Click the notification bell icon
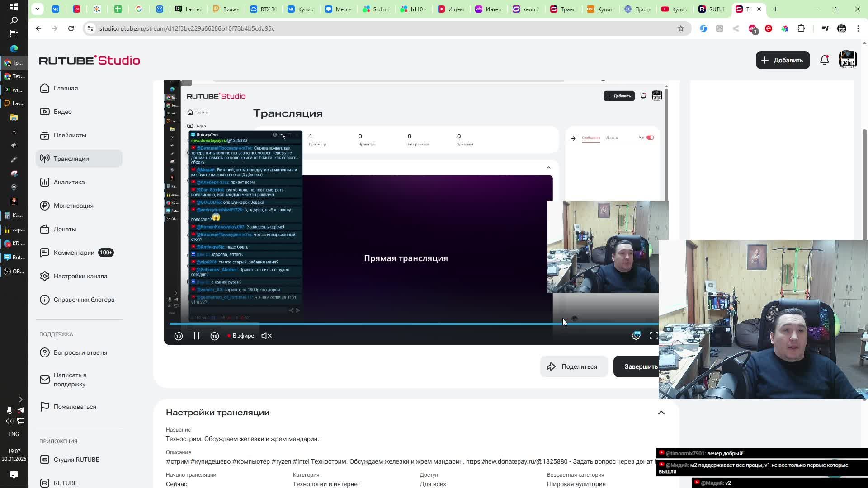 click(x=825, y=60)
